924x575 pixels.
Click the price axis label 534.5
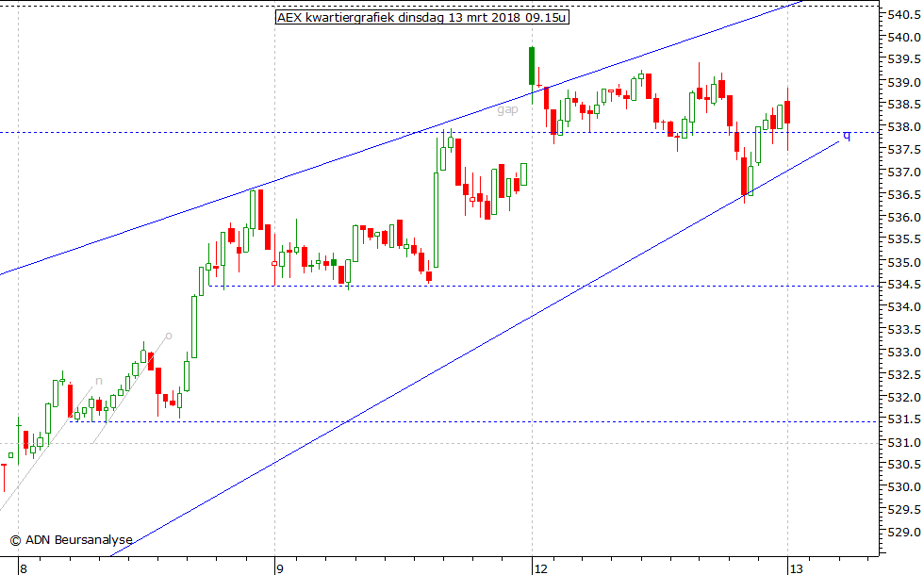903,285
